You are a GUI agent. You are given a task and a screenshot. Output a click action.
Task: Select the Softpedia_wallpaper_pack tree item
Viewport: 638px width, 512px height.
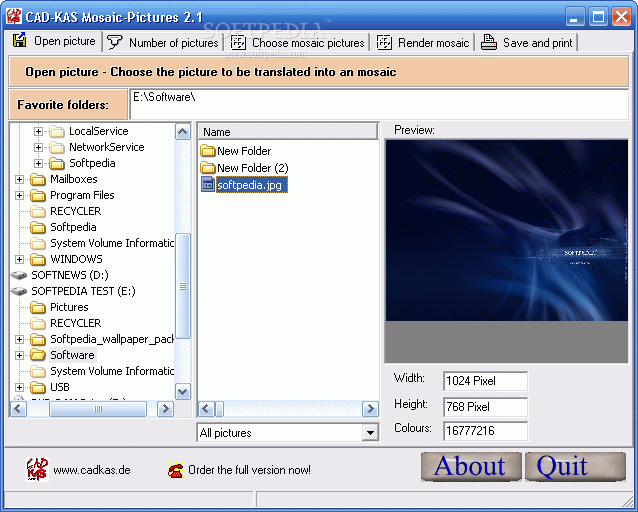click(112, 339)
